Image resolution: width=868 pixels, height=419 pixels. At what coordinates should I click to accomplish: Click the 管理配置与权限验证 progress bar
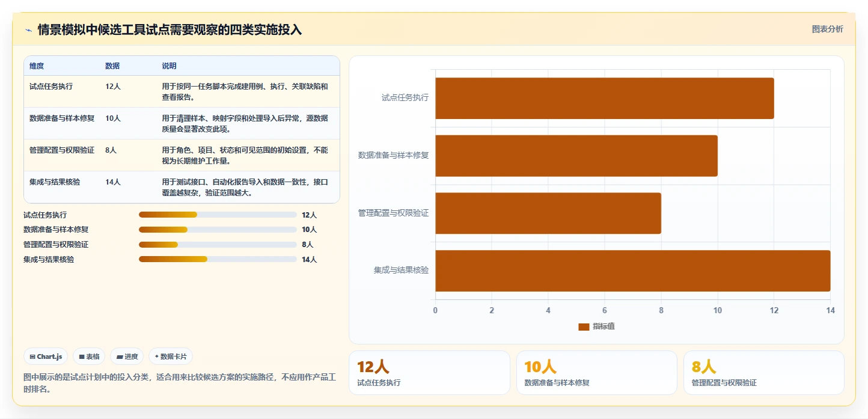point(218,245)
